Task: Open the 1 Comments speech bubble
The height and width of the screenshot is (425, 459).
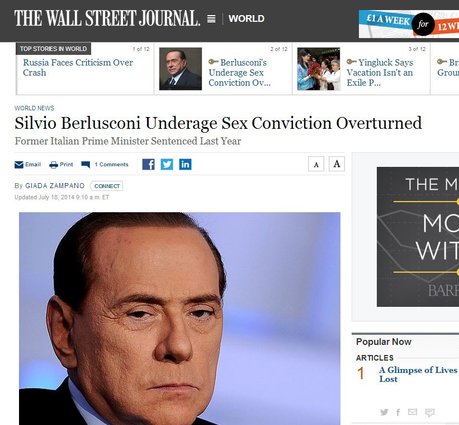Action: point(86,165)
